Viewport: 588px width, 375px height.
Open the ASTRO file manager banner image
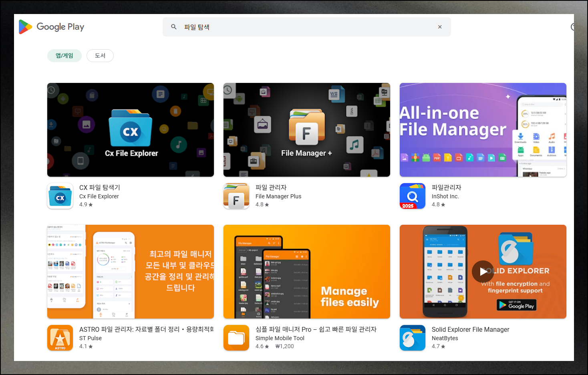pos(131,272)
